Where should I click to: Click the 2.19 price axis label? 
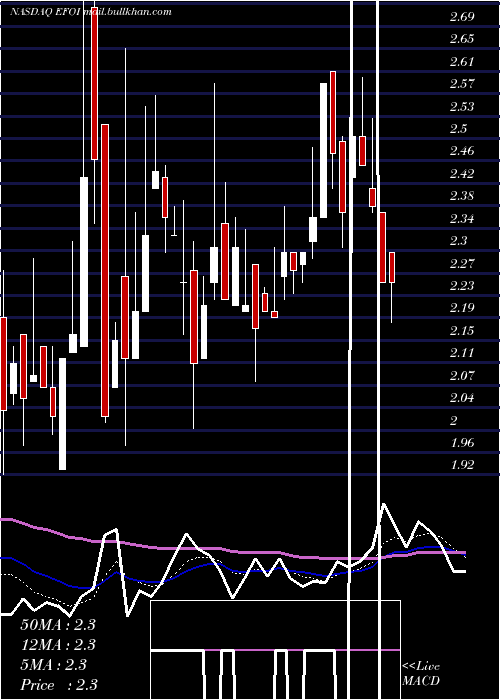(x=462, y=308)
